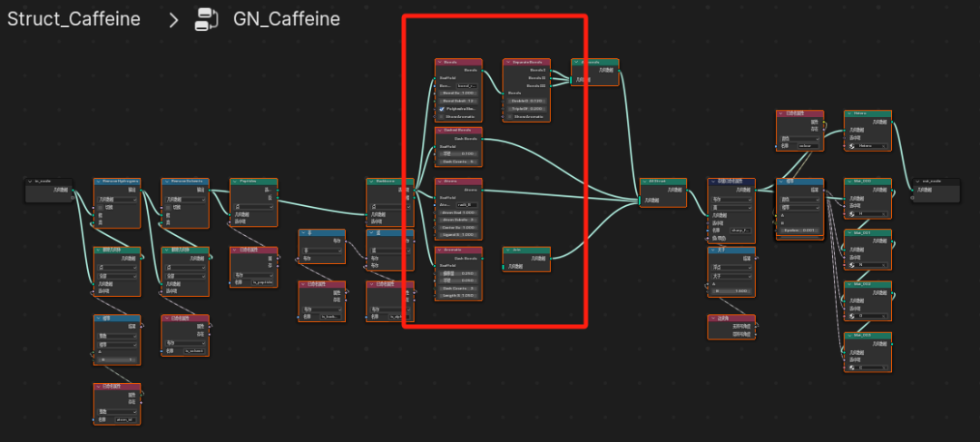The height and width of the screenshot is (442, 980).
Task: Open the material icon in Mat_002 node
Action: point(850,317)
